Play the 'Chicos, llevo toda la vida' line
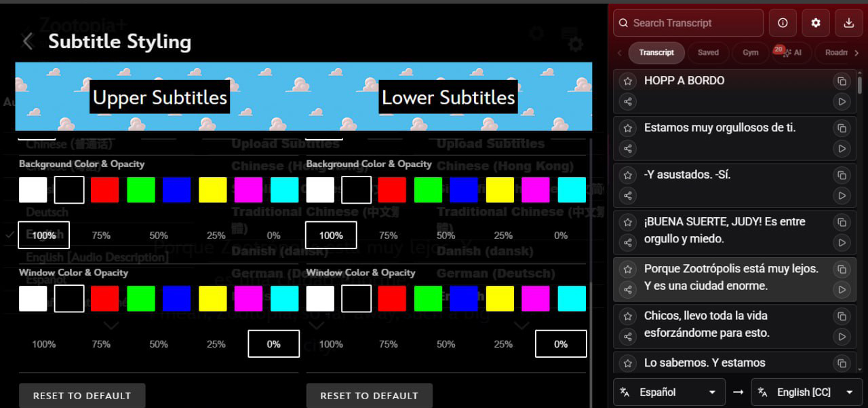 point(842,337)
